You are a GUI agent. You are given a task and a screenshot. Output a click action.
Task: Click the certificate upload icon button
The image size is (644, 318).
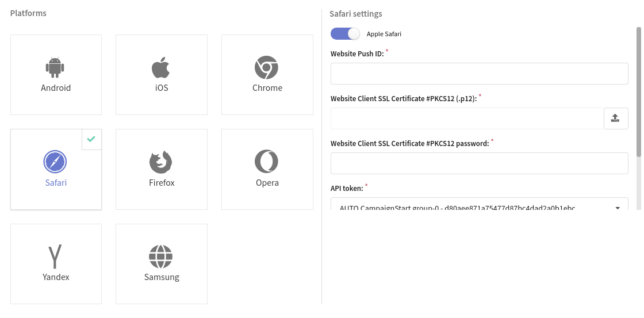pyautogui.click(x=615, y=118)
